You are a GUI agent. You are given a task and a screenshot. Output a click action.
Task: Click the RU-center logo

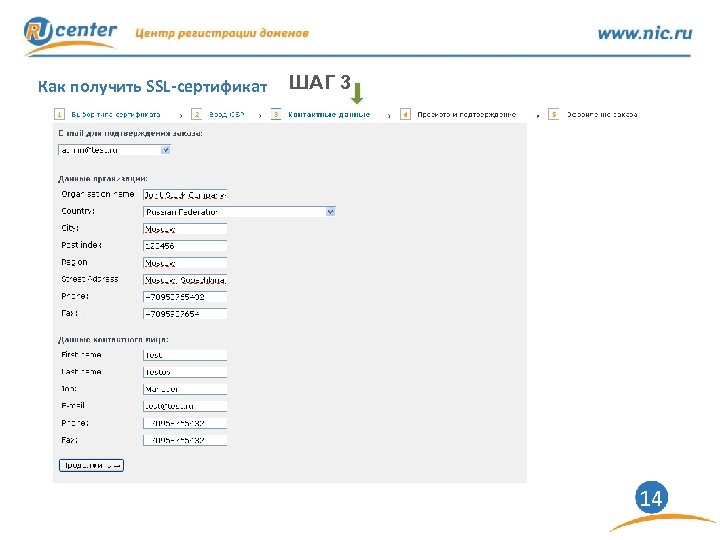pyautogui.click(x=70, y=34)
